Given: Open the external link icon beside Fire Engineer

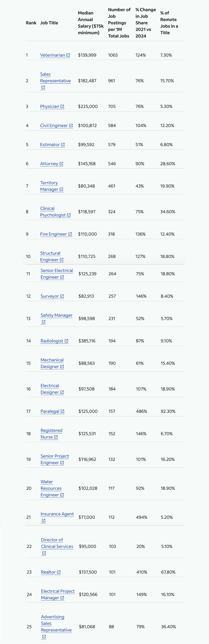Looking at the screenshot, I should point(70,234).
